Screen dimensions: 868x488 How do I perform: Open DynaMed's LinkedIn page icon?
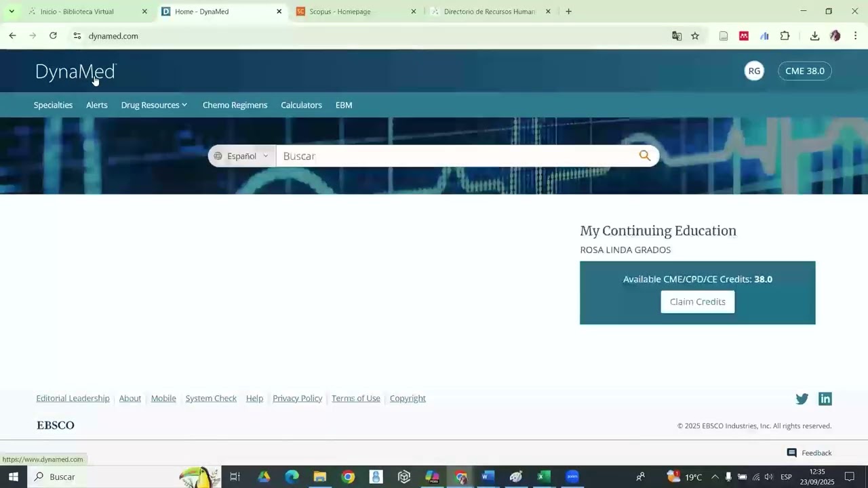[825, 399]
